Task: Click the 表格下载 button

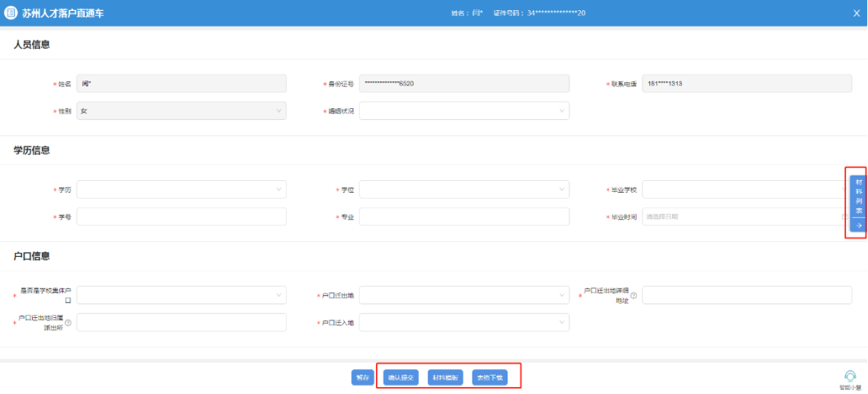Action: pyautogui.click(x=490, y=378)
